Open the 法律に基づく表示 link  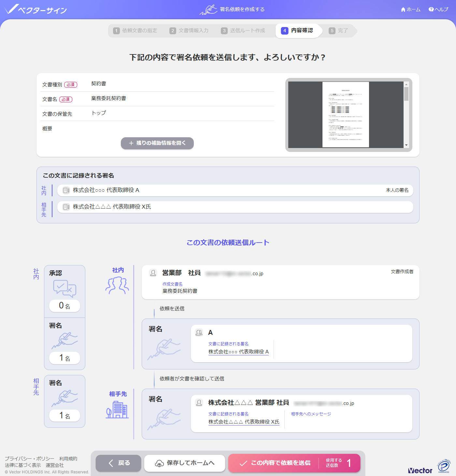pyautogui.click(x=23, y=465)
